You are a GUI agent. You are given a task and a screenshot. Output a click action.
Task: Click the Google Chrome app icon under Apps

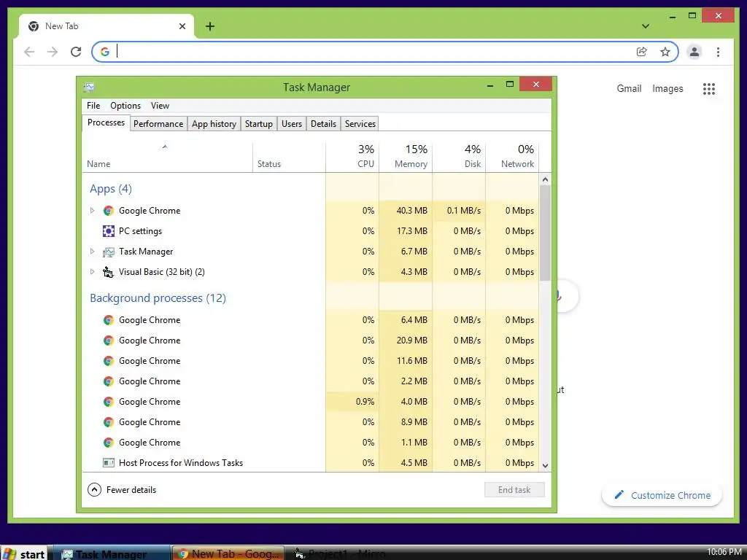pos(109,211)
